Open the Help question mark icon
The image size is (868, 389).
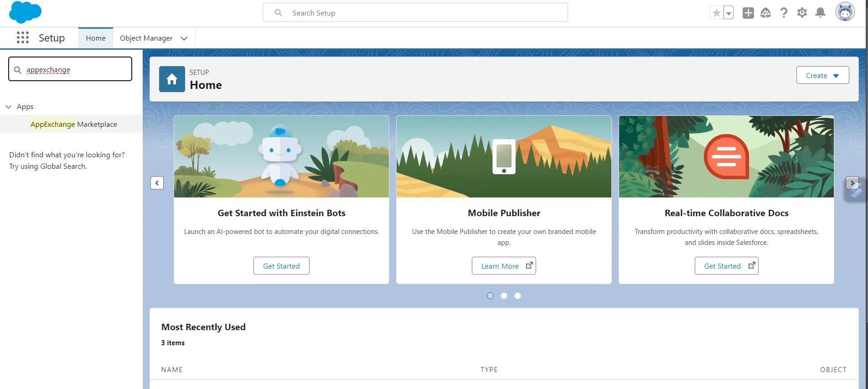click(784, 13)
